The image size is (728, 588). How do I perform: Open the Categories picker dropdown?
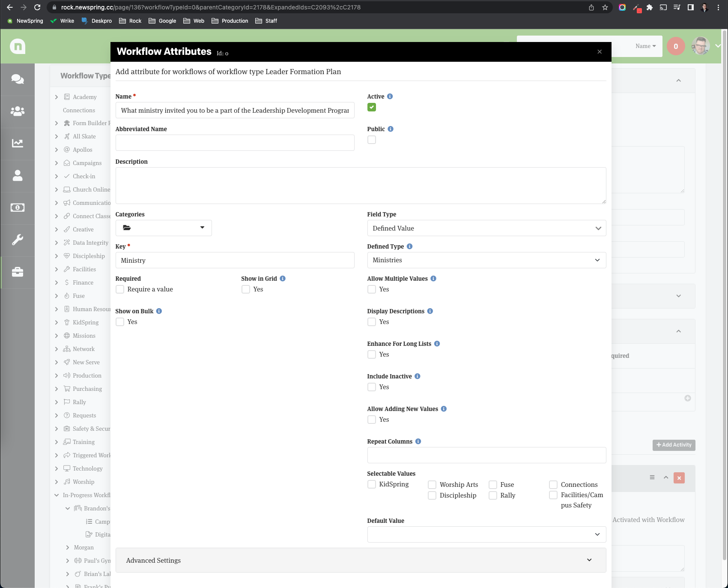pyautogui.click(x=164, y=228)
